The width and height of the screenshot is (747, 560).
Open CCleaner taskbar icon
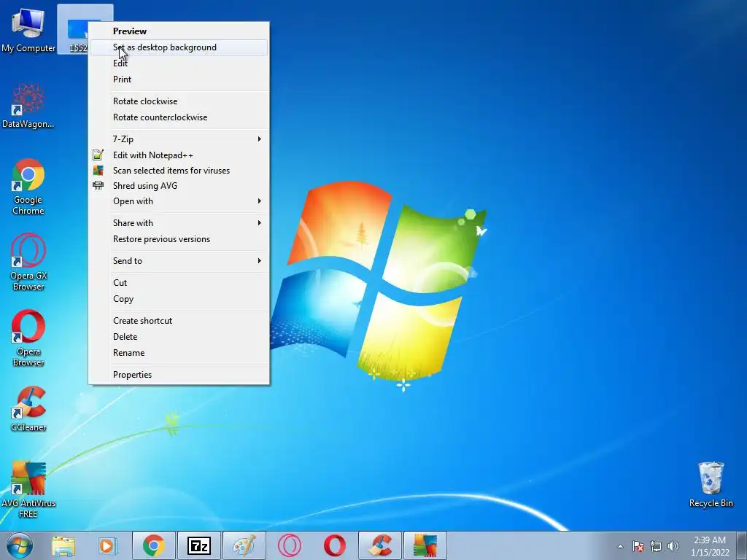coord(379,545)
